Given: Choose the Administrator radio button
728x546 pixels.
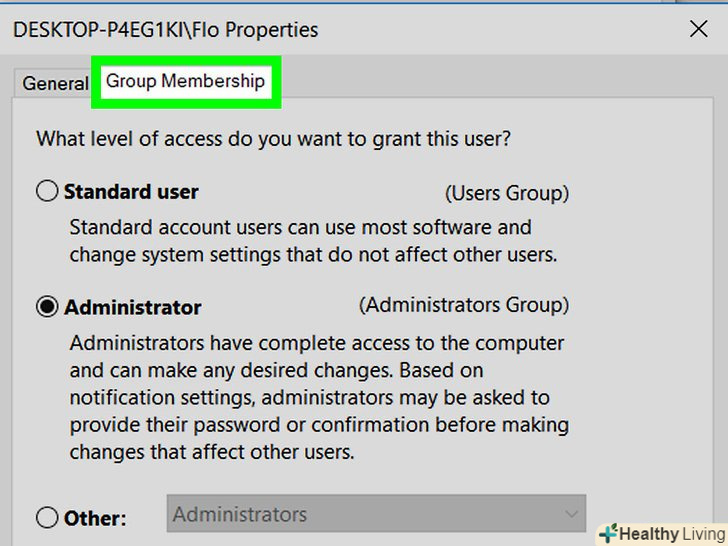Looking at the screenshot, I should 47,307.
